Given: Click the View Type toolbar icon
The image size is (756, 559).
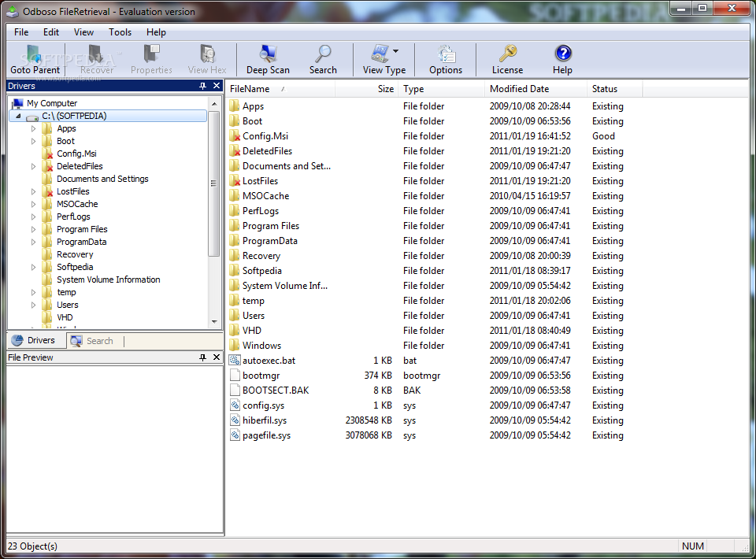Looking at the screenshot, I should pyautogui.click(x=380, y=54).
